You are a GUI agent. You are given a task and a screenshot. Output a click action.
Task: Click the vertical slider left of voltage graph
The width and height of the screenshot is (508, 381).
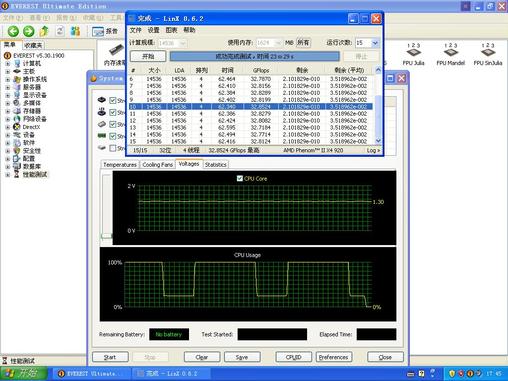(x=107, y=206)
